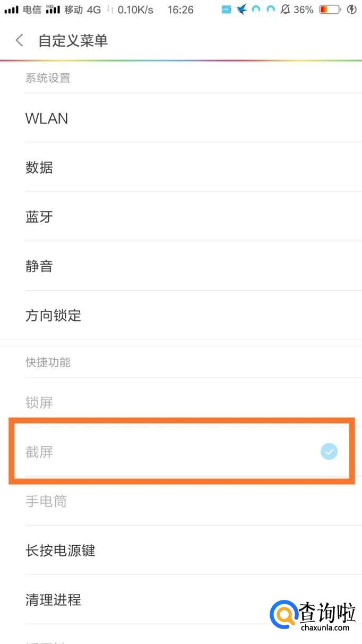Tap the 手电筒 shortcut item
Image resolution: width=362 pixels, height=644 pixels.
pyautogui.click(x=46, y=501)
